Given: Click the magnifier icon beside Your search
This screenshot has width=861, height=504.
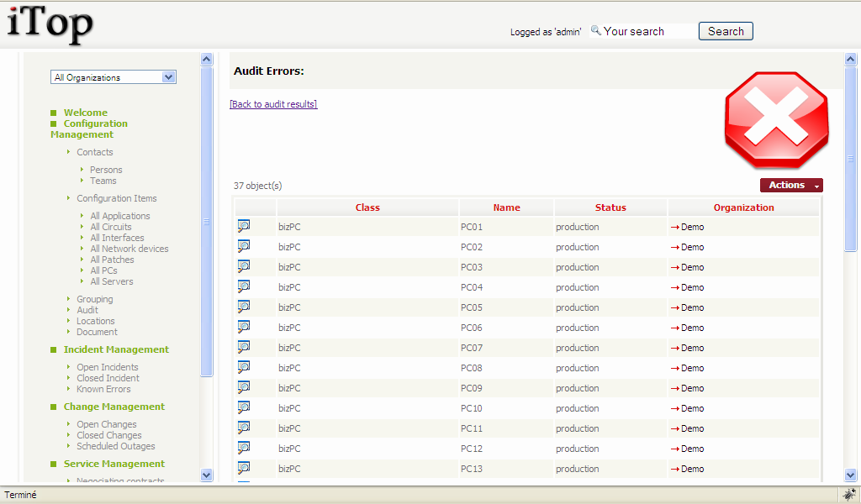Looking at the screenshot, I should [596, 31].
